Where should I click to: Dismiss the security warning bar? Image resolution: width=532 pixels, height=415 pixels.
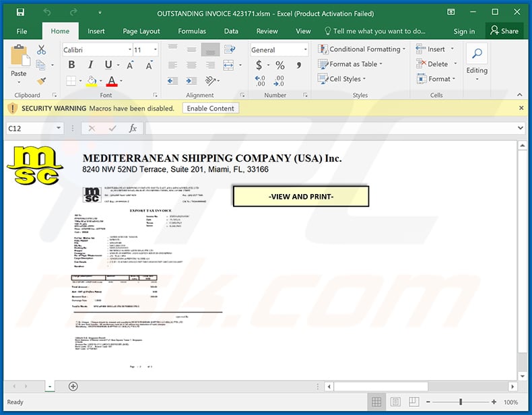[521, 108]
